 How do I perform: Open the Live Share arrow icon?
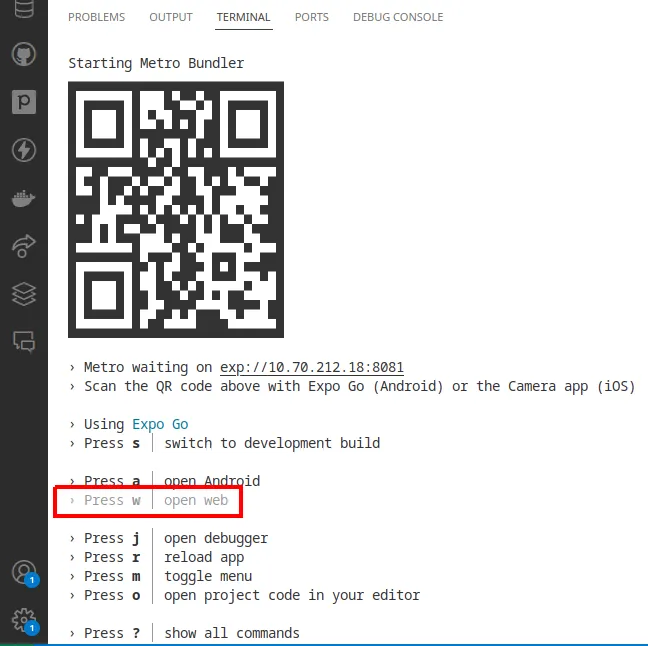point(24,246)
